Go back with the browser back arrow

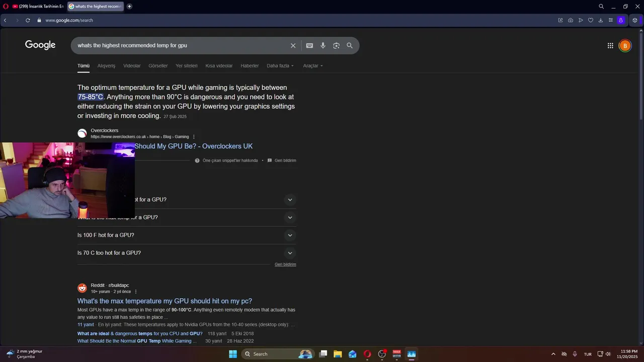[5, 20]
